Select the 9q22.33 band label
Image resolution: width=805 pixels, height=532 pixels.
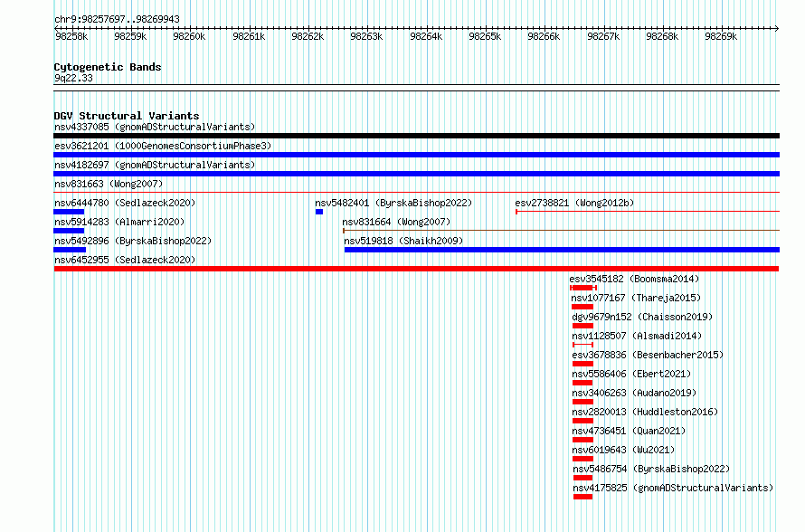[x=73, y=78]
